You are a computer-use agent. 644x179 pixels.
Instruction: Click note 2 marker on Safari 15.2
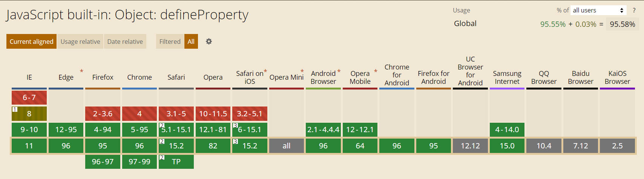[162, 142]
